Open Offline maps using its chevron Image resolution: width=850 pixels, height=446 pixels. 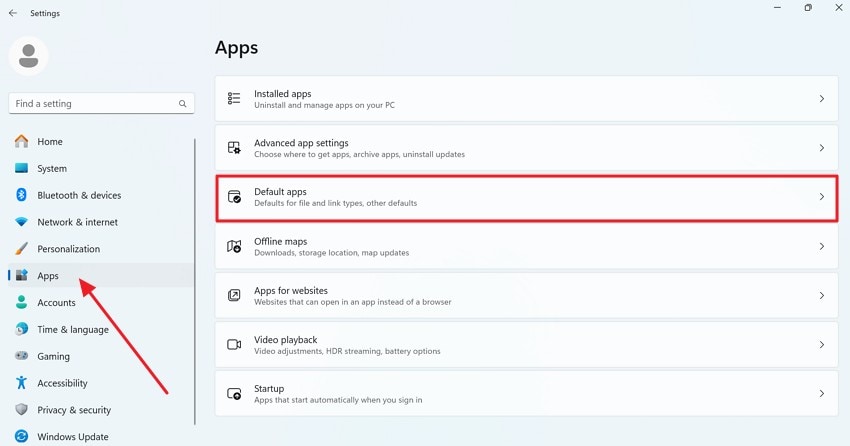pos(822,247)
